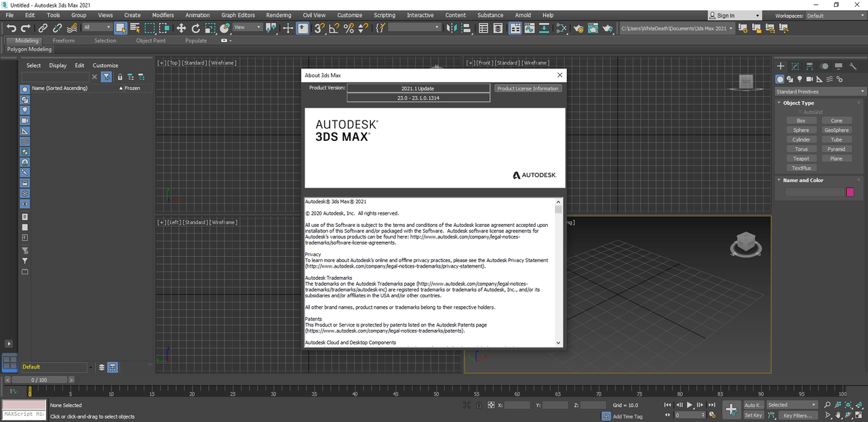Screen dimensions: 868x422
Task: Open the Arnold menu
Action: pyautogui.click(x=523, y=15)
